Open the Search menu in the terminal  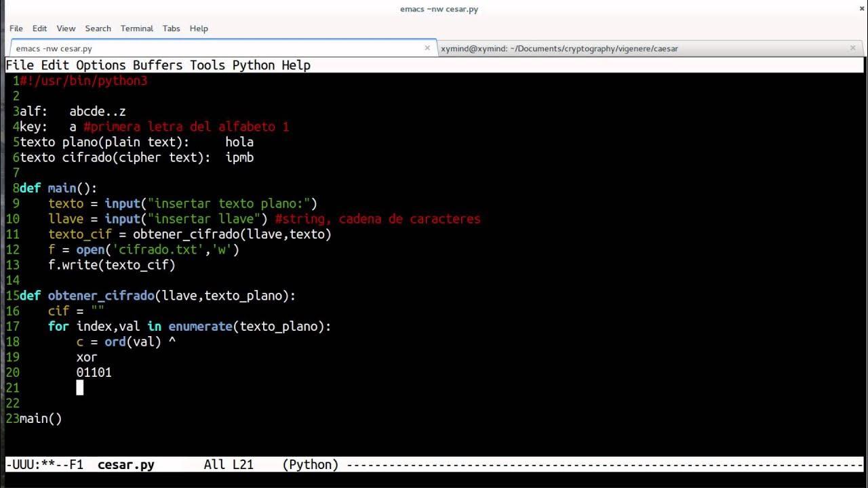coord(98,28)
